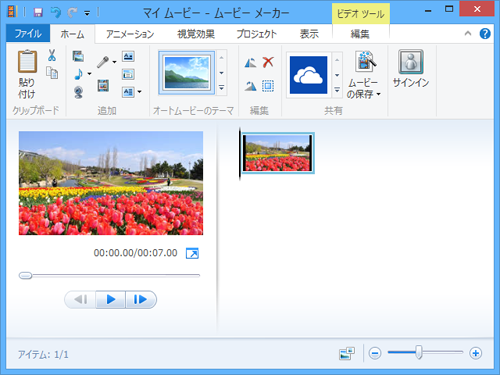
Task: Click the Webcam video icon
Action: (78, 92)
